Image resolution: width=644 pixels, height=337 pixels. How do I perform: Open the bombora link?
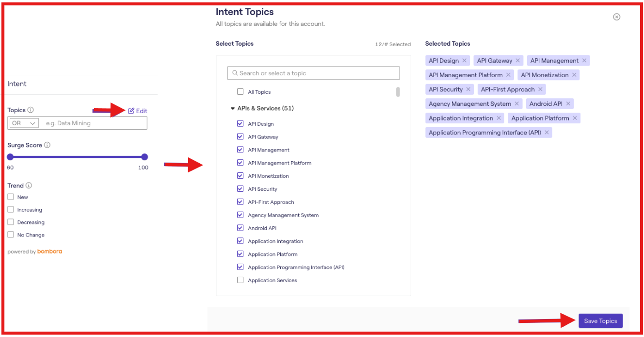click(49, 252)
